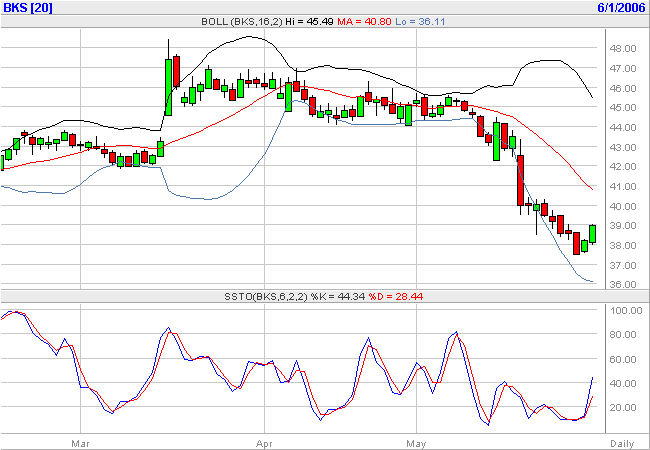Click the May month label

416,444
